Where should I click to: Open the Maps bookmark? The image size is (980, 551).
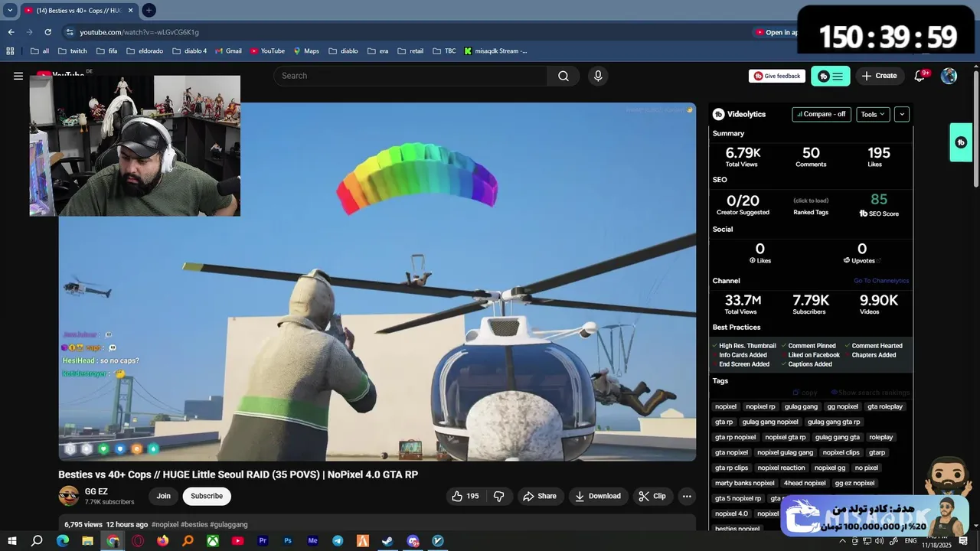[x=306, y=51]
